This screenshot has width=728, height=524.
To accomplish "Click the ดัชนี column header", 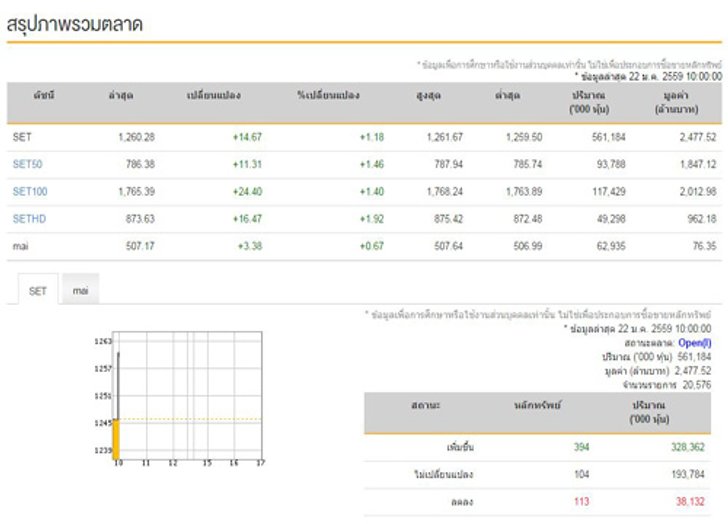I will pos(44,95).
